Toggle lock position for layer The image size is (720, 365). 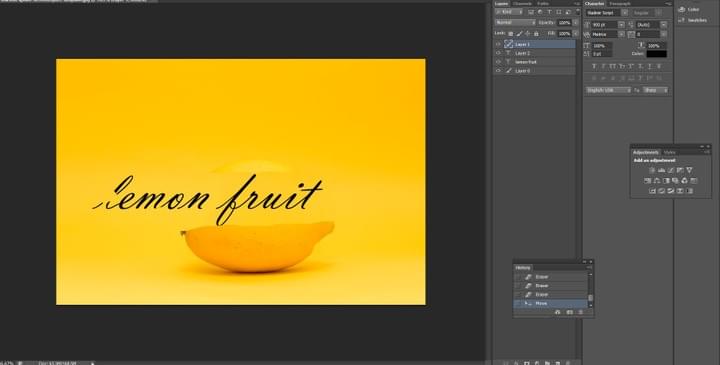coord(528,34)
